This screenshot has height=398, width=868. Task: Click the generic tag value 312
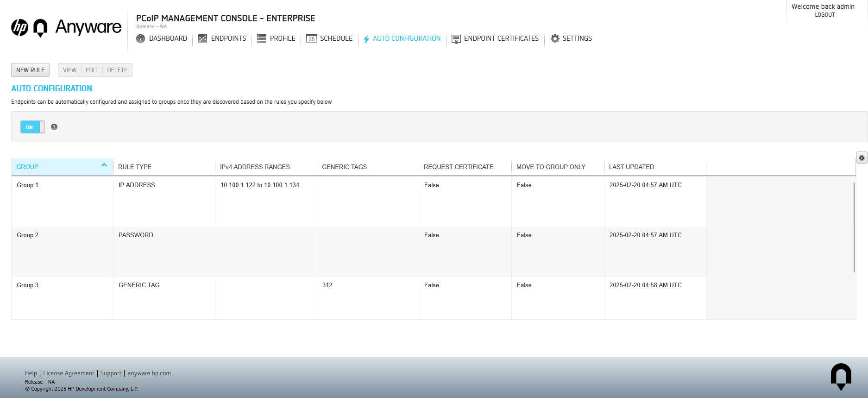tap(327, 285)
